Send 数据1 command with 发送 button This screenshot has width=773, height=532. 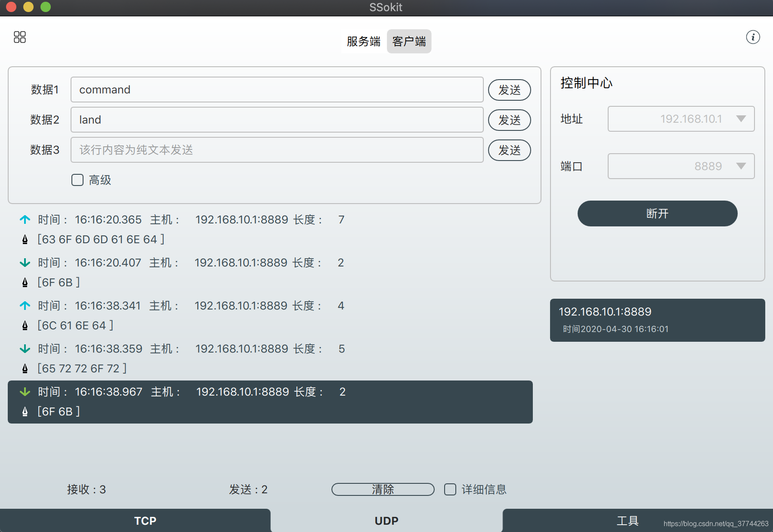click(x=510, y=90)
